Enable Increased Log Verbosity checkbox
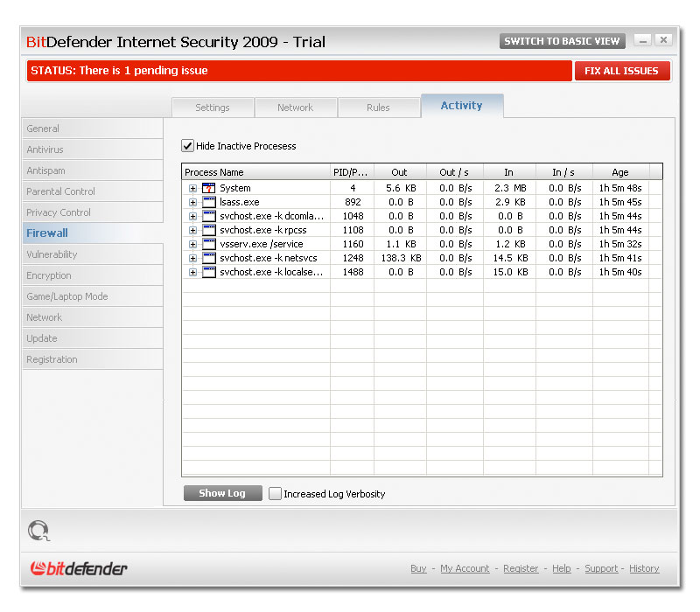This screenshot has height=612, width=700. [276, 494]
